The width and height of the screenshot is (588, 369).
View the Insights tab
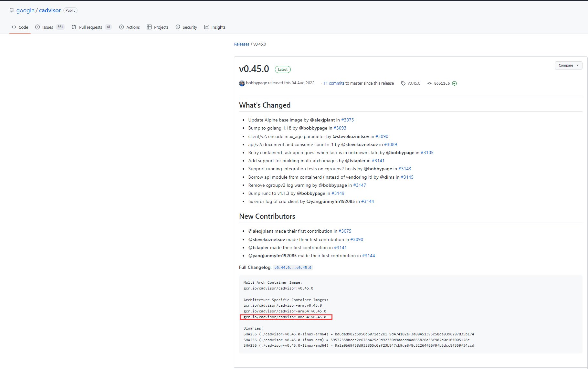click(215, 27)
